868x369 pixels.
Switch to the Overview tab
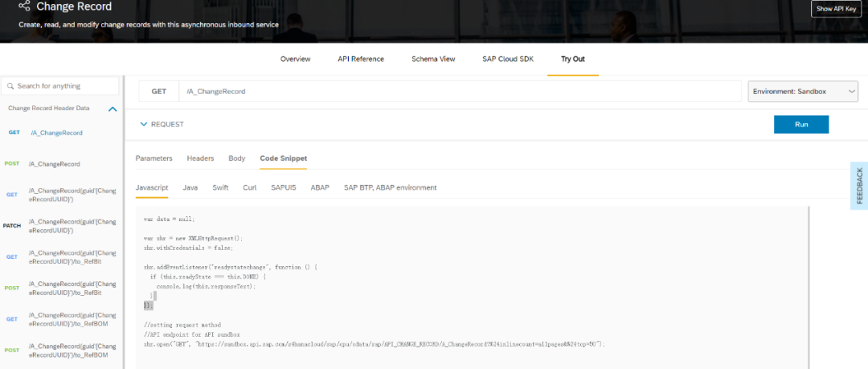tap(295, 59)
